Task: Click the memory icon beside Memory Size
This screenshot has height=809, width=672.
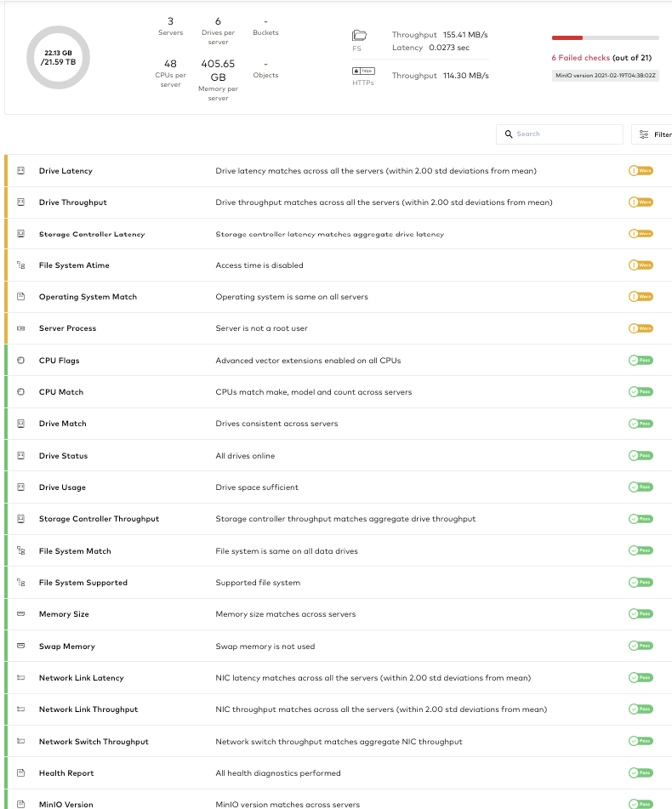Action: tap(21, 614)
